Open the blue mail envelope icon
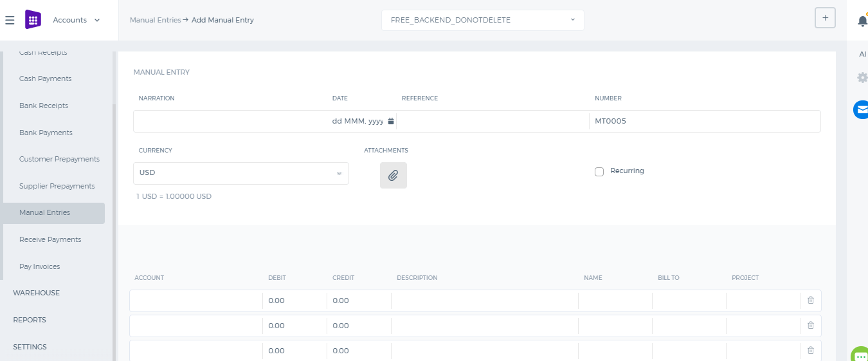 [x=861, y=109]
